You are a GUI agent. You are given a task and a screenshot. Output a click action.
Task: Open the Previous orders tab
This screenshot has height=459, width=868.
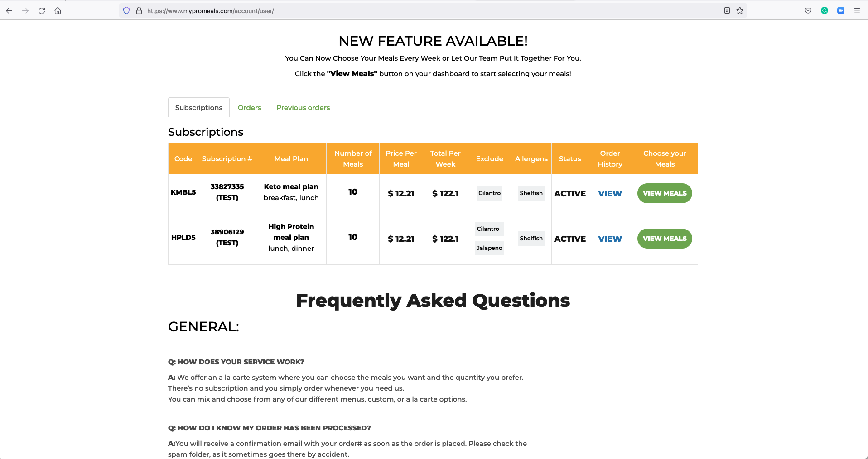(x=303, y=108)
